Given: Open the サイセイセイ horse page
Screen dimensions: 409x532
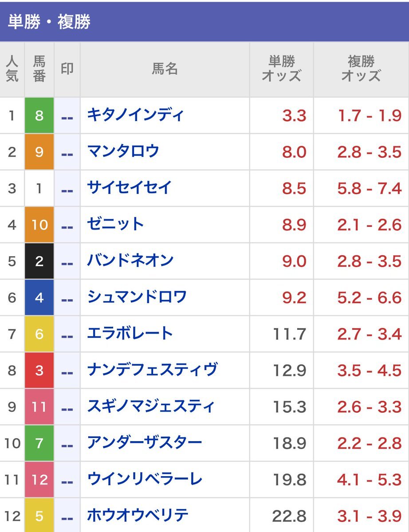Looking at the screenshot, I should pos(129,188).
